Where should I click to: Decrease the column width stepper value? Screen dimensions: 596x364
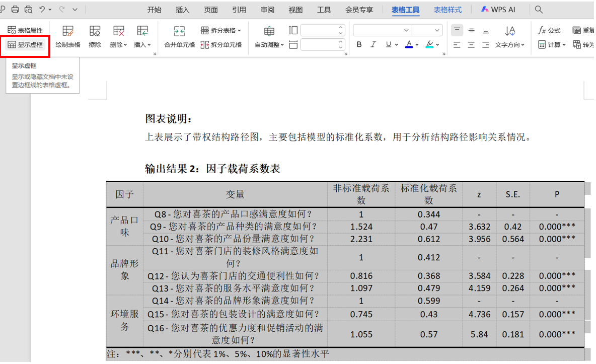(x=341, y=47)
